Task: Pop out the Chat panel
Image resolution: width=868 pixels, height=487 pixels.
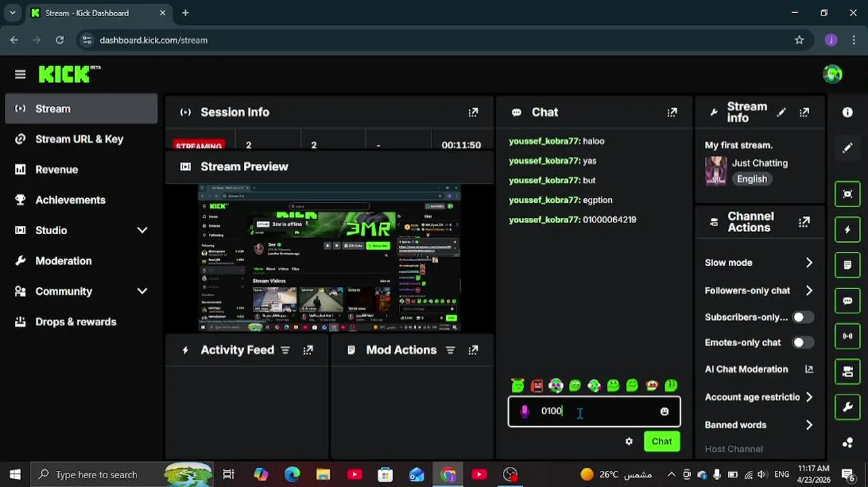Action: coord(672,112)
